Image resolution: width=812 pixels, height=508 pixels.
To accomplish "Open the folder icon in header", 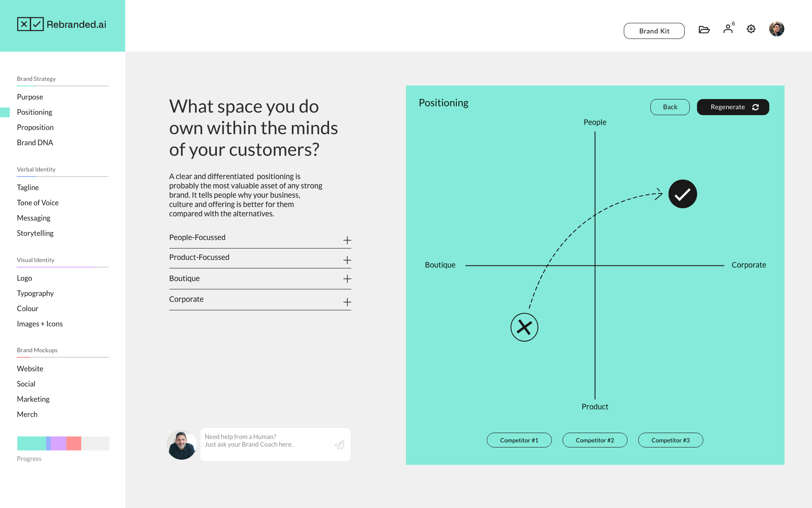I will tap(704, 29).
